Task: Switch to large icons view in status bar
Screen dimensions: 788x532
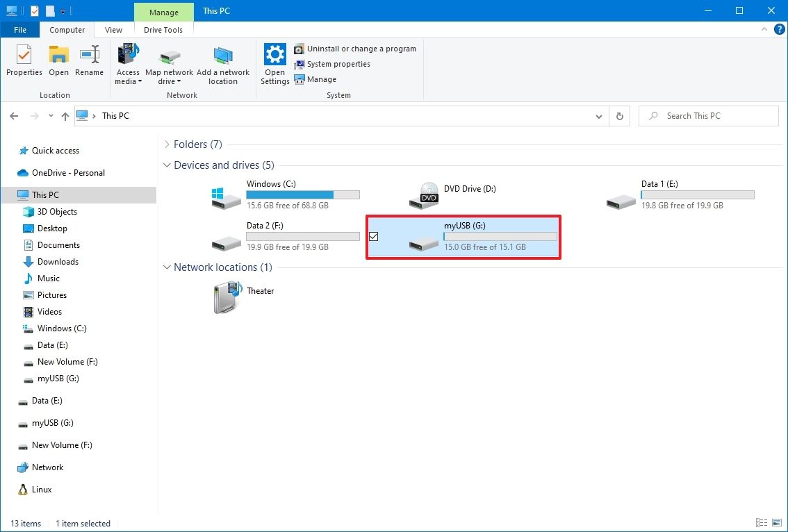Action: (776, 522)
